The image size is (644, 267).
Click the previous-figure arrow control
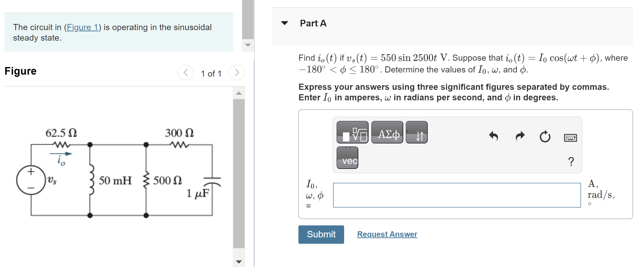point(185,73)
